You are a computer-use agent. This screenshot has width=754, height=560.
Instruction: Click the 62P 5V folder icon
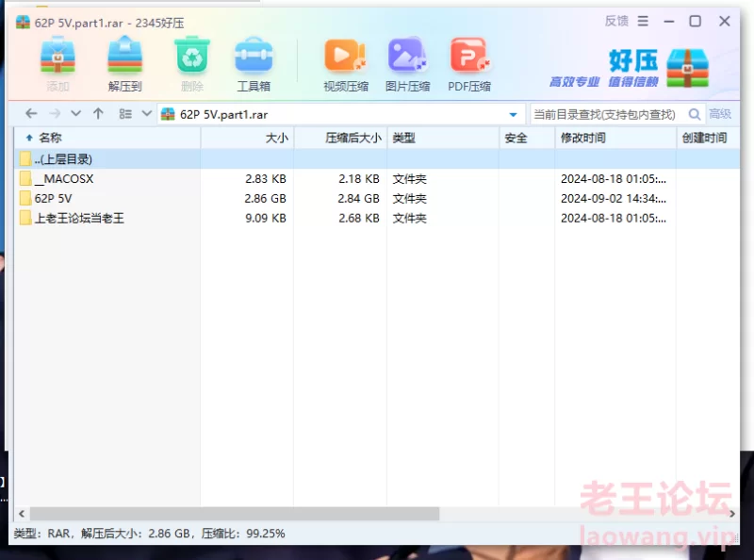[x=25, y=198]
